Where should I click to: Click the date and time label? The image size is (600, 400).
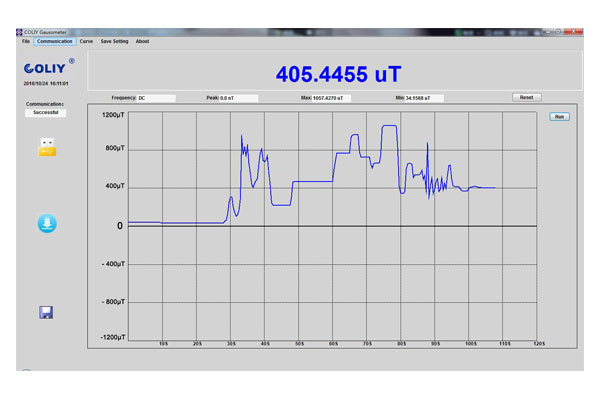[x=45, y=84]
